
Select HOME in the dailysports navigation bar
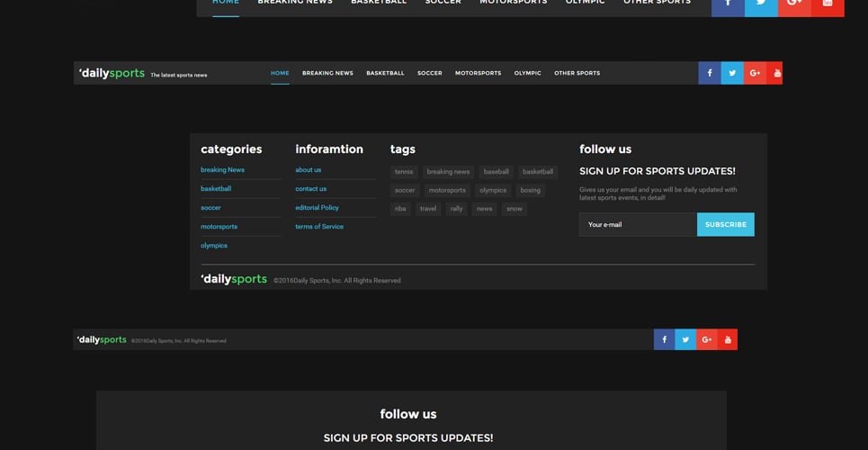280,73
